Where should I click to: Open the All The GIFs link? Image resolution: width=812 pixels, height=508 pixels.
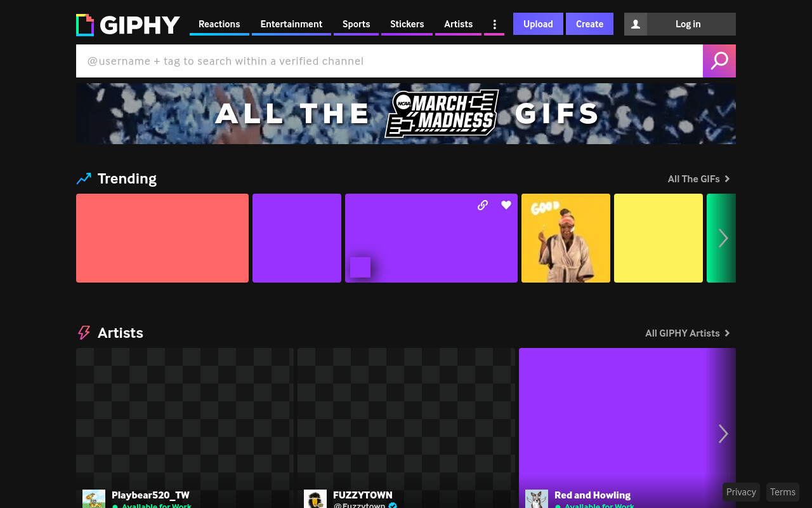699,179
